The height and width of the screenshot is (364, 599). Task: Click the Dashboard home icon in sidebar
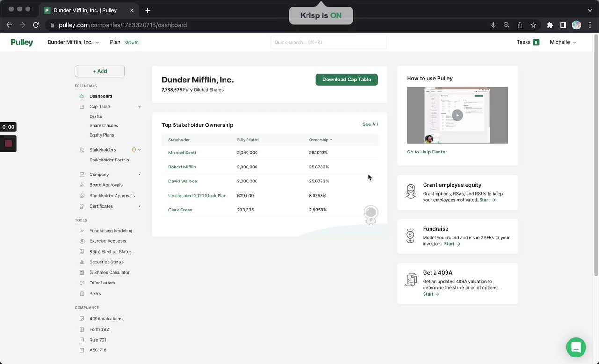click(x=82, y=96)
